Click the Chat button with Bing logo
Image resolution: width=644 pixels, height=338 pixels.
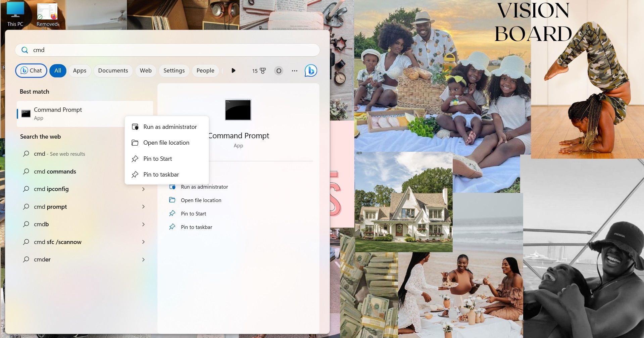coord(31,70)
